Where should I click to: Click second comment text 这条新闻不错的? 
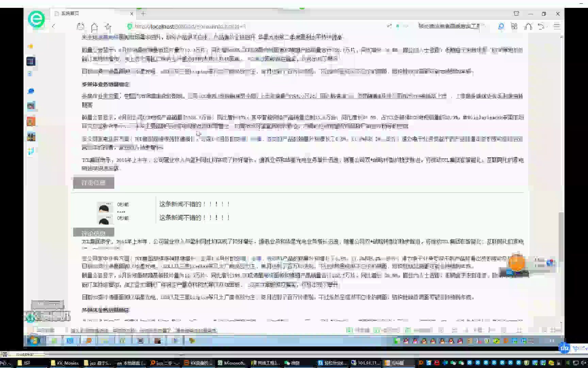[195, 217]
